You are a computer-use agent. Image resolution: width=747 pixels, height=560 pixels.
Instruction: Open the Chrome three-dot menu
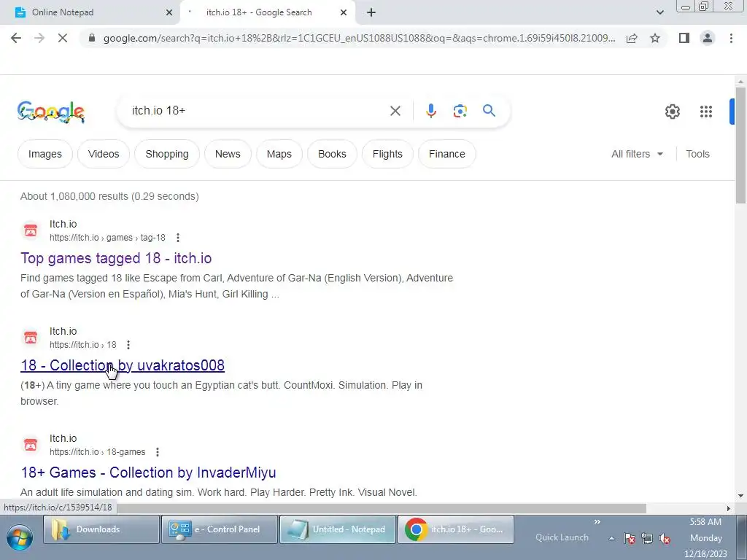[x=731, y=38]
